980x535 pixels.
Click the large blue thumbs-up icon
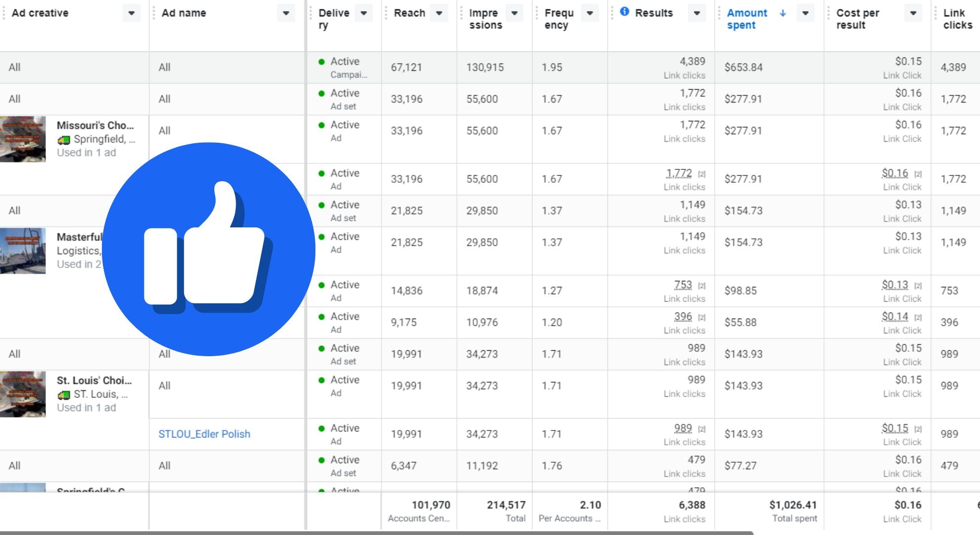coord(208,249)
